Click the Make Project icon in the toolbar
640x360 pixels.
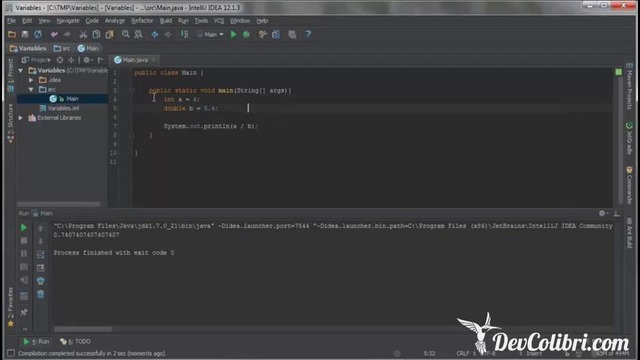click(184, 35)
